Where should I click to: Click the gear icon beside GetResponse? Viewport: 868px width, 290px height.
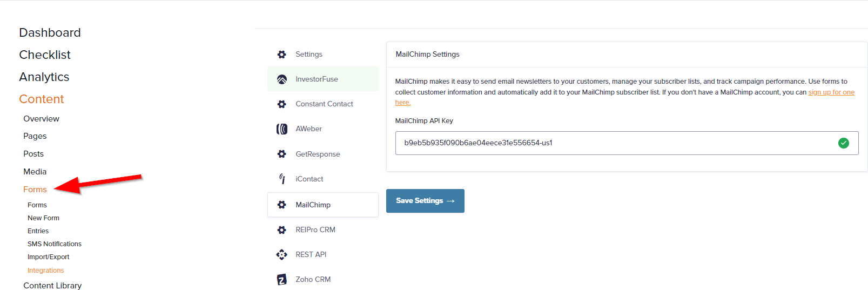pos(282,154)
